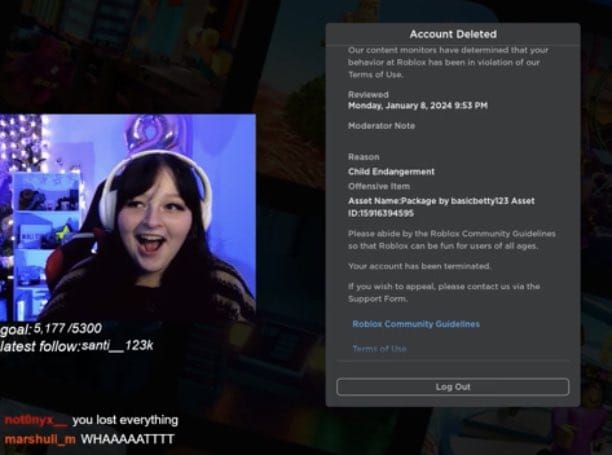Click the 'If you wish to appeal' paragraph
Viewport: 612px width, 455px height.
point(444,293)
